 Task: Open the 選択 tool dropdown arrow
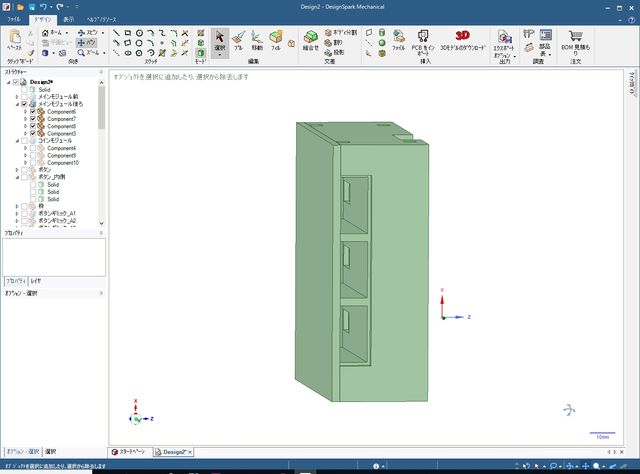pyautogui.click(x=220, y=55)
